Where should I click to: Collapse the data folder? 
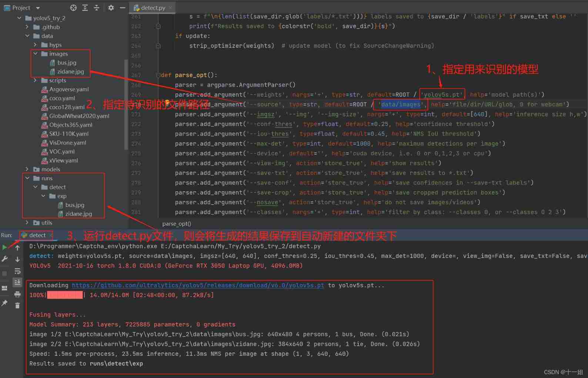(27, 36)
